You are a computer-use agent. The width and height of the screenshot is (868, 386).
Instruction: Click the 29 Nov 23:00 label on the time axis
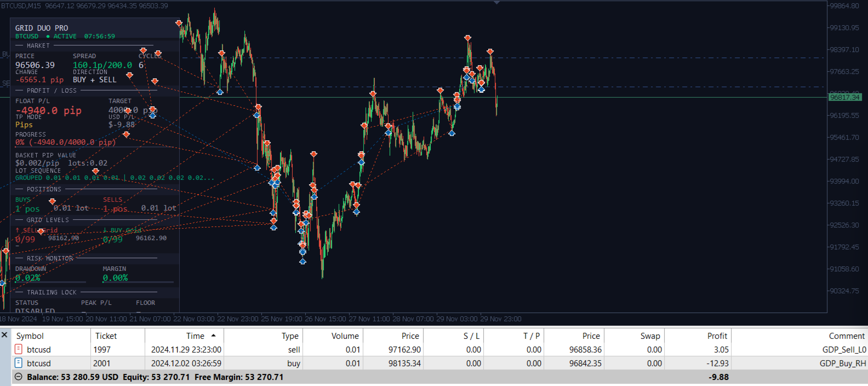point(501,319)
